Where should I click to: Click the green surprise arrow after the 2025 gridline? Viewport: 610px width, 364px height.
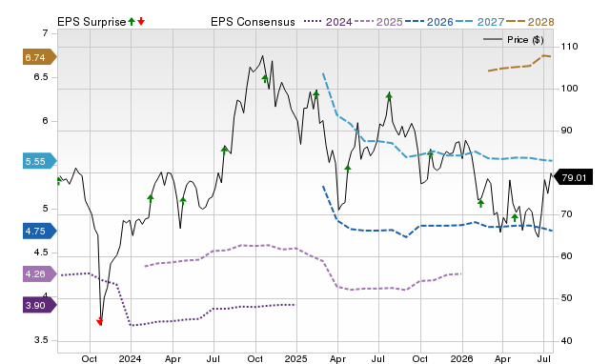point(315,94)
